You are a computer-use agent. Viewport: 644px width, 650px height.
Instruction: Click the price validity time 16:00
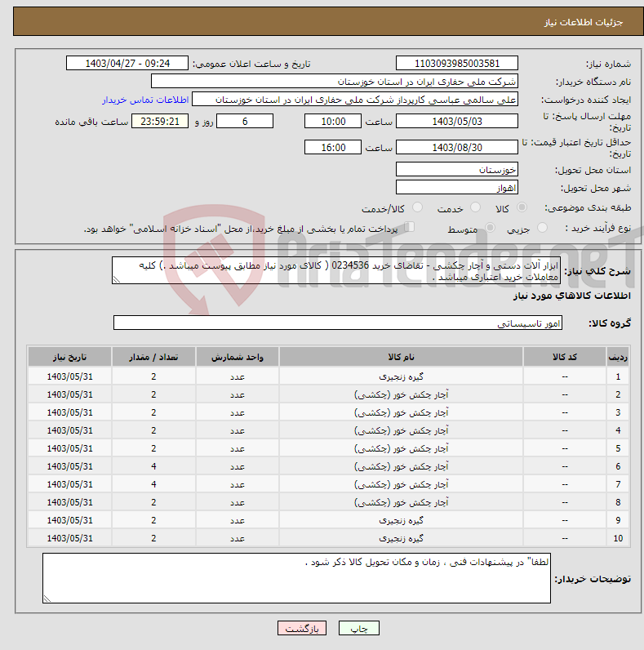333,148
